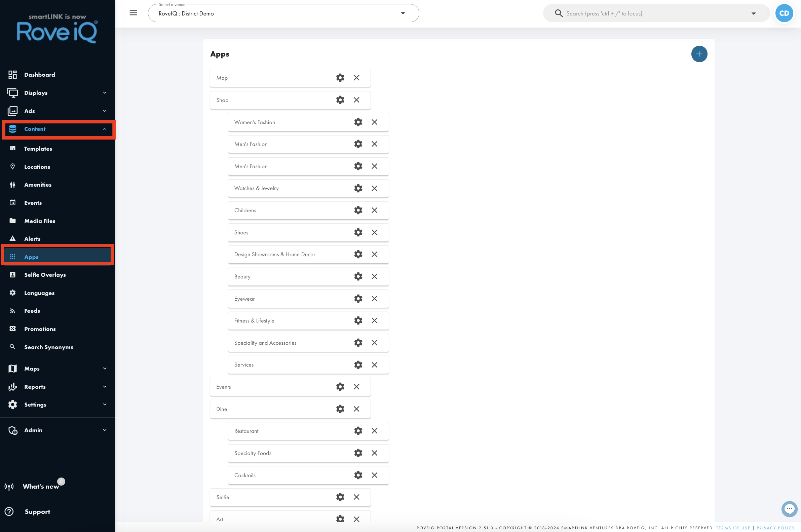Open the Privacy Policy link
Screen dimensions: 801x532
[x=775, y=528]
